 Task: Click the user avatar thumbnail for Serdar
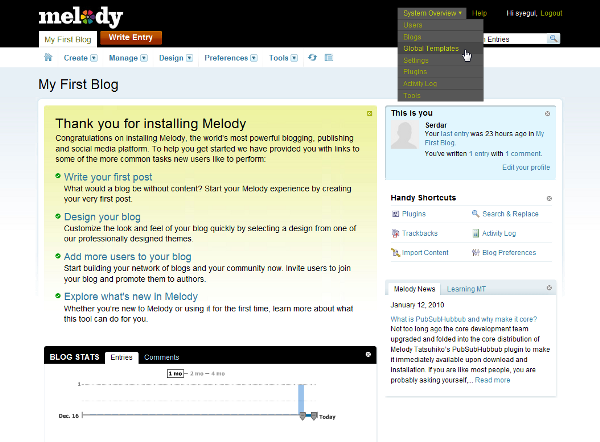click(404, 135)
